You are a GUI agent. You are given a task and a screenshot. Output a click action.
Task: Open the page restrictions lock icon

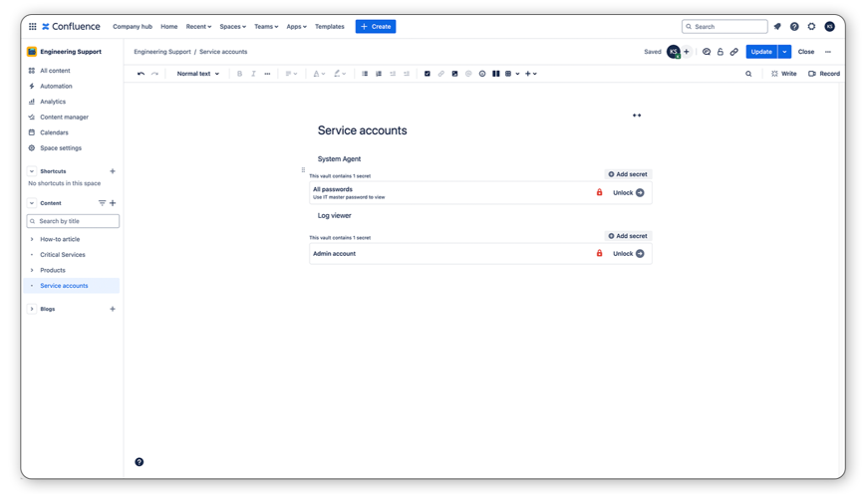[721, 52]
